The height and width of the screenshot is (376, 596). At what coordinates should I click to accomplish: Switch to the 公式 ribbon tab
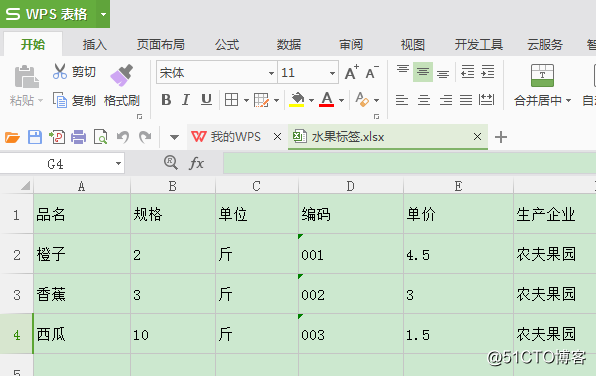coord(227,45)
